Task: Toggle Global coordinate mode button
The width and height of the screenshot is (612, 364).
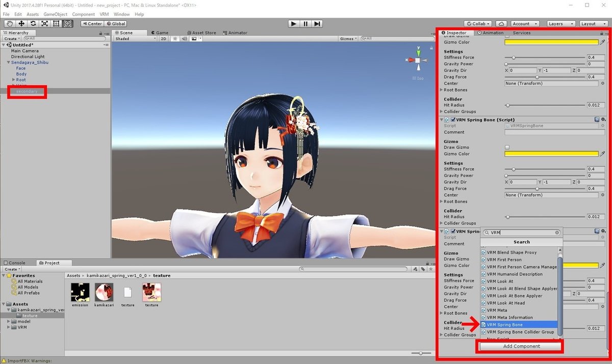Action: pyautogui.click(x=116, y=23)
